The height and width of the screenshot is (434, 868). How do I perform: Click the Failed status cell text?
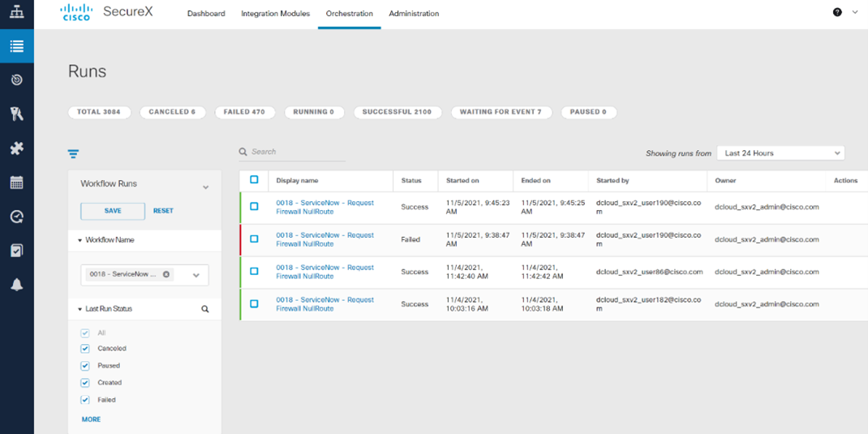pyautogui.click(x=410, y=239)
